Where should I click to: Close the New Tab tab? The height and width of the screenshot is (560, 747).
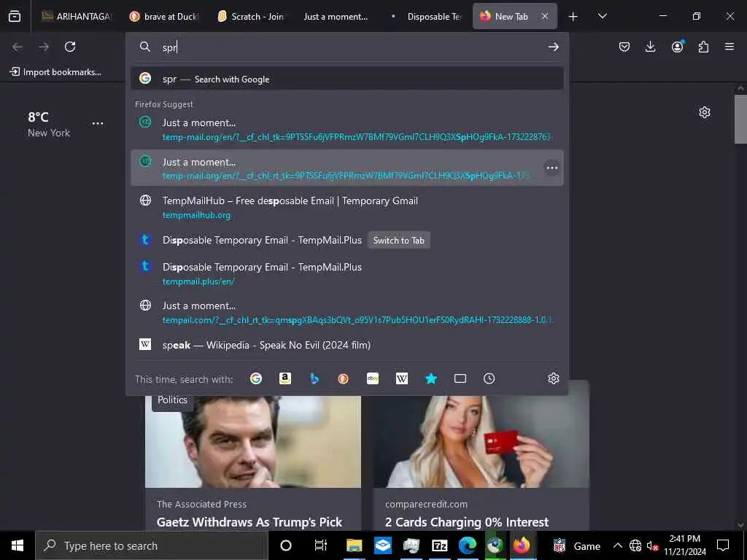click(544, 16)
